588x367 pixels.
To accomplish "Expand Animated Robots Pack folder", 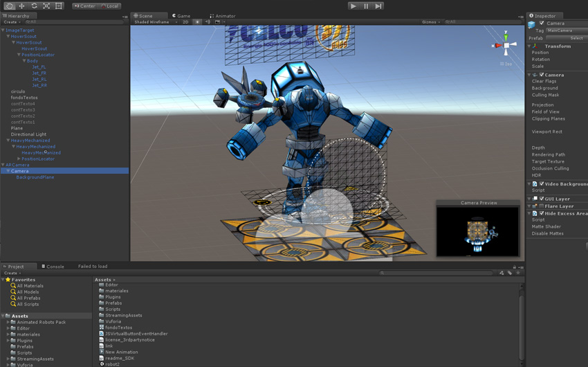I will [8, 322].
